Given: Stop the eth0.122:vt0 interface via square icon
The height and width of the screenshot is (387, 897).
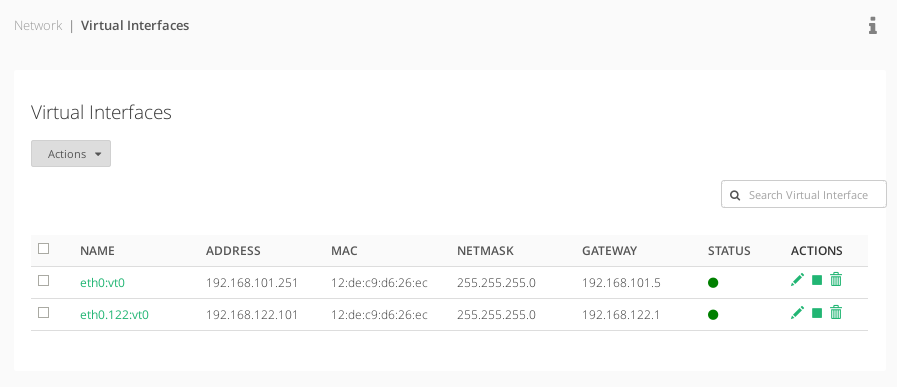Looking at the screenshot, I should [x=817, y=313].
